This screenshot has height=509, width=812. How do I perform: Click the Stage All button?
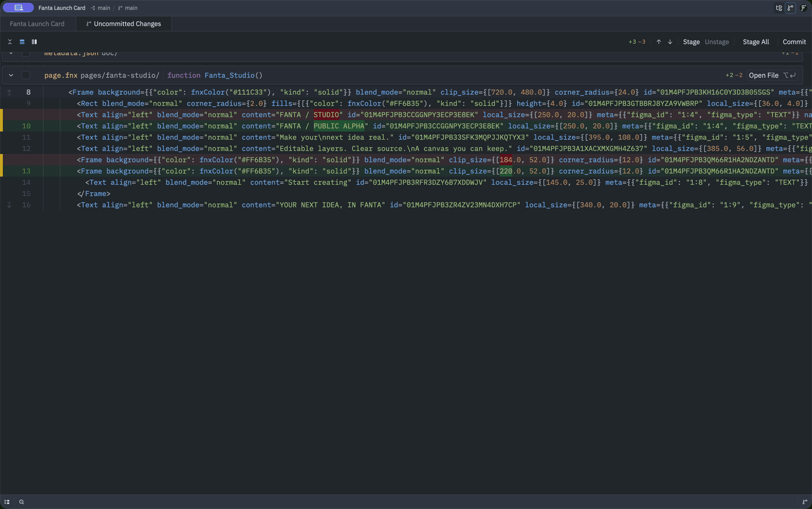coord(756,42)
